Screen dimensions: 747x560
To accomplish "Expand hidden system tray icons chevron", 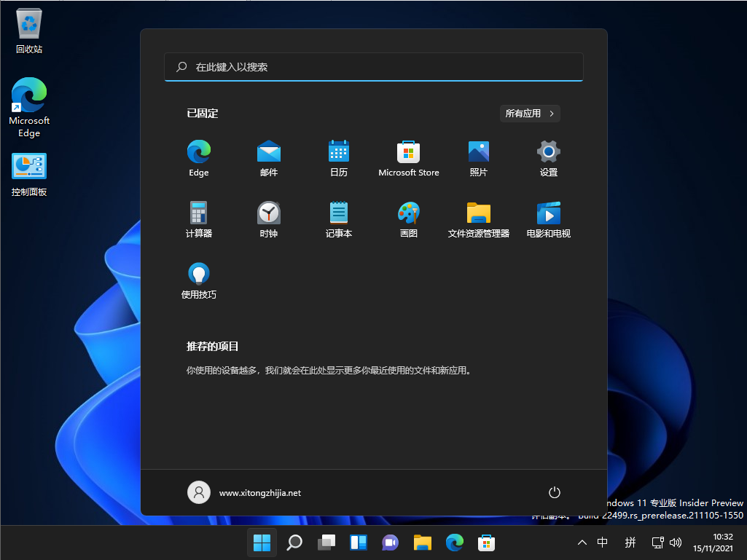I will [x=582, y=543].
